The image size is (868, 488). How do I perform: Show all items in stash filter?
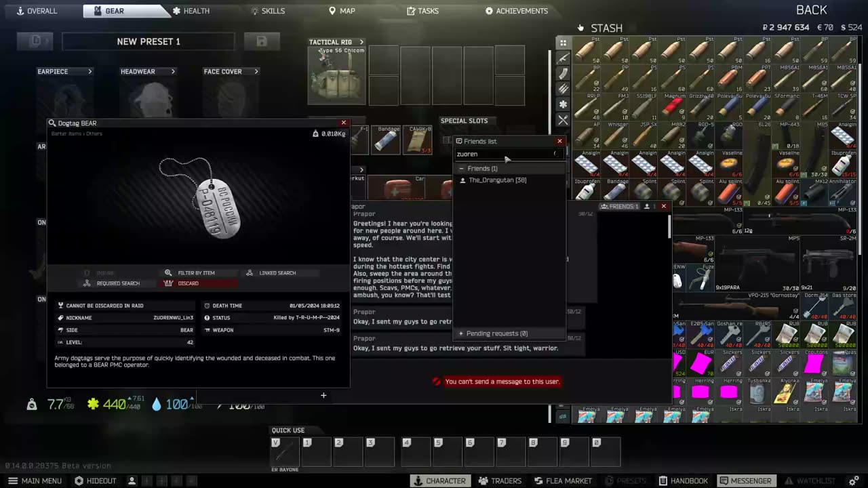[x=563, y=43]
